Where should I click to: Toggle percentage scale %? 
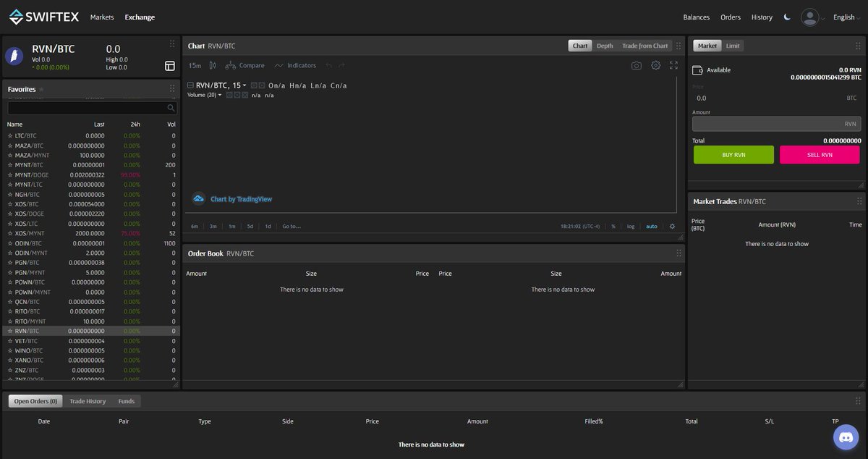coord(613,226)
